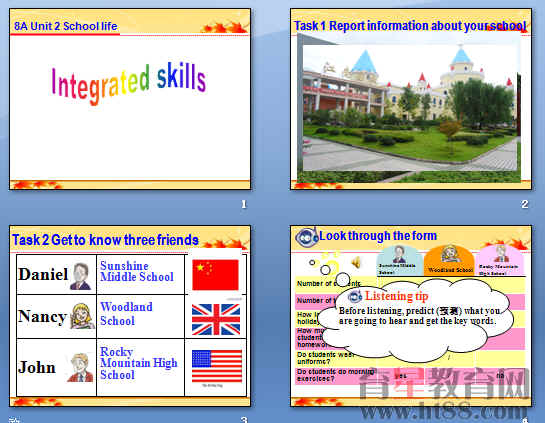Click John's cartoon portrait

point(81,368)
